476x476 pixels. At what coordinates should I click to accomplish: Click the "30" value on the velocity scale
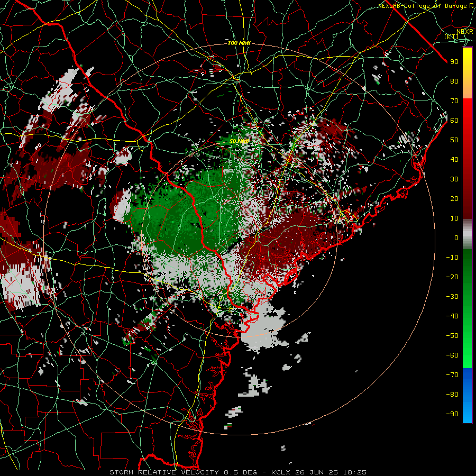pyautogui.click(x=454, y=179)
